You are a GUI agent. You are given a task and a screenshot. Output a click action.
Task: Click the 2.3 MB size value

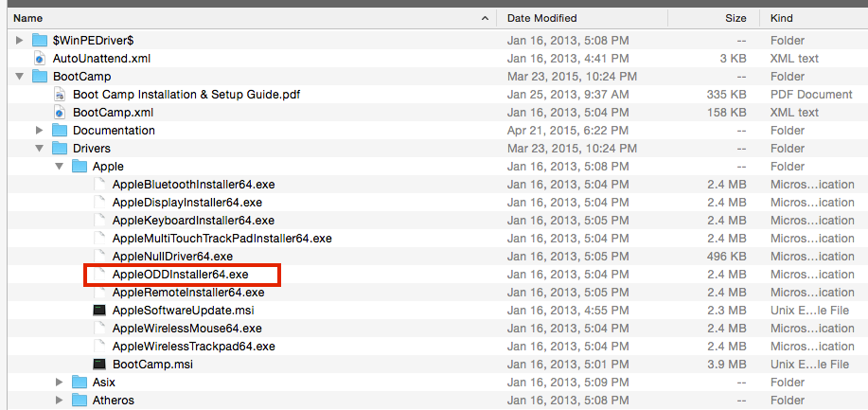tap(727, 311)
